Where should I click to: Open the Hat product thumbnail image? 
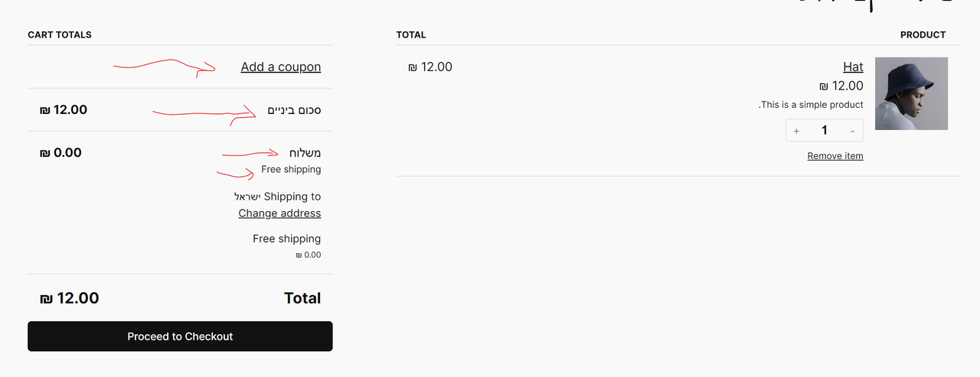[911, 93]
